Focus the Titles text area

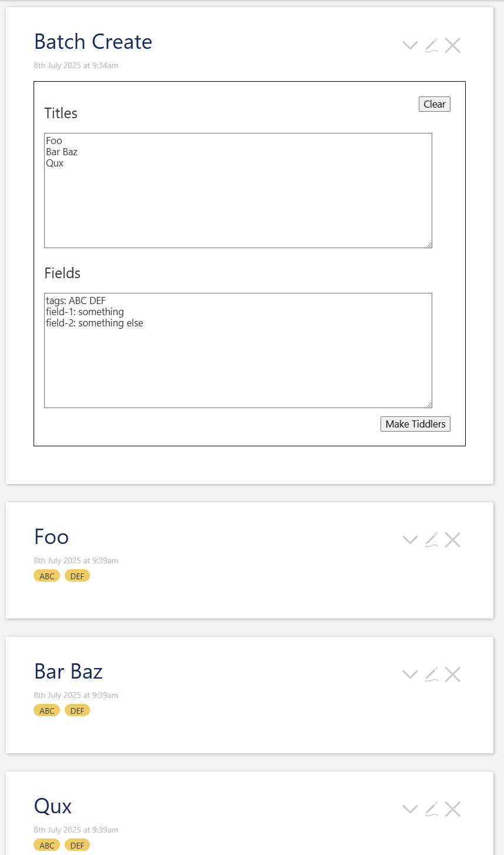238,191
